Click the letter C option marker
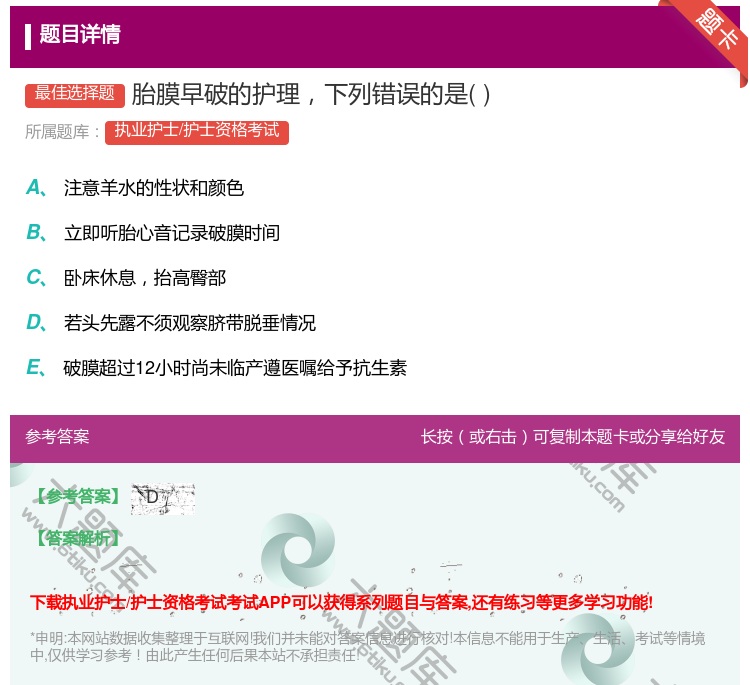Screen dimensions: 750x685 36,277
